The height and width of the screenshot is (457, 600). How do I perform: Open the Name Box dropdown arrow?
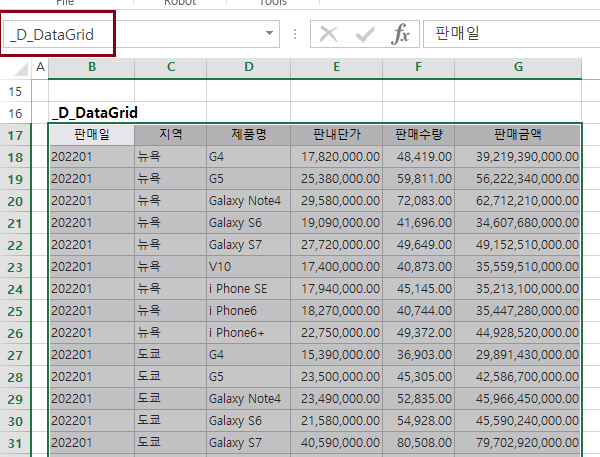click(269, 34)
